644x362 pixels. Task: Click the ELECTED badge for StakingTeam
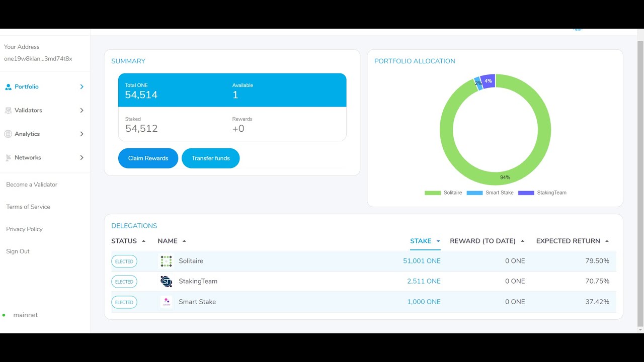point(124,282)
